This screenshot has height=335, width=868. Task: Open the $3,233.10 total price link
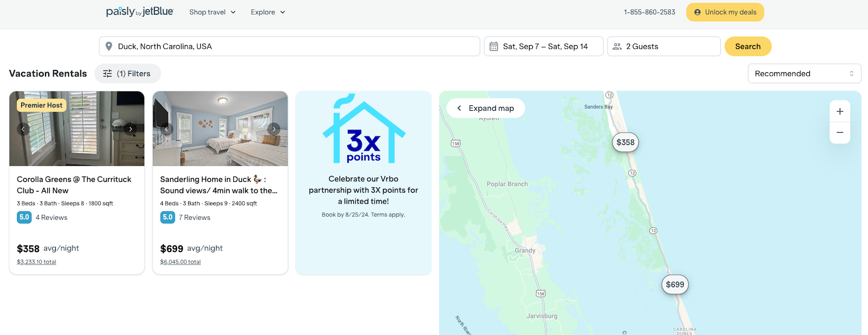pos(36,262)
